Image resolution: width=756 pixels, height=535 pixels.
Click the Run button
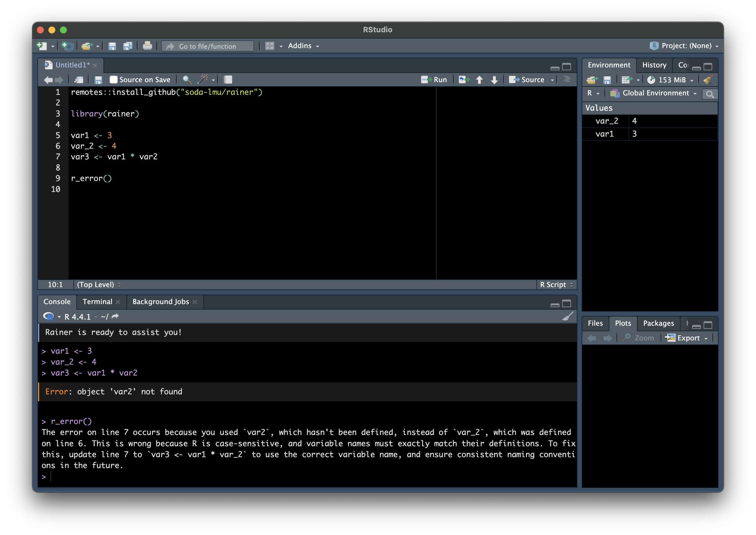[x=435, y=80]
